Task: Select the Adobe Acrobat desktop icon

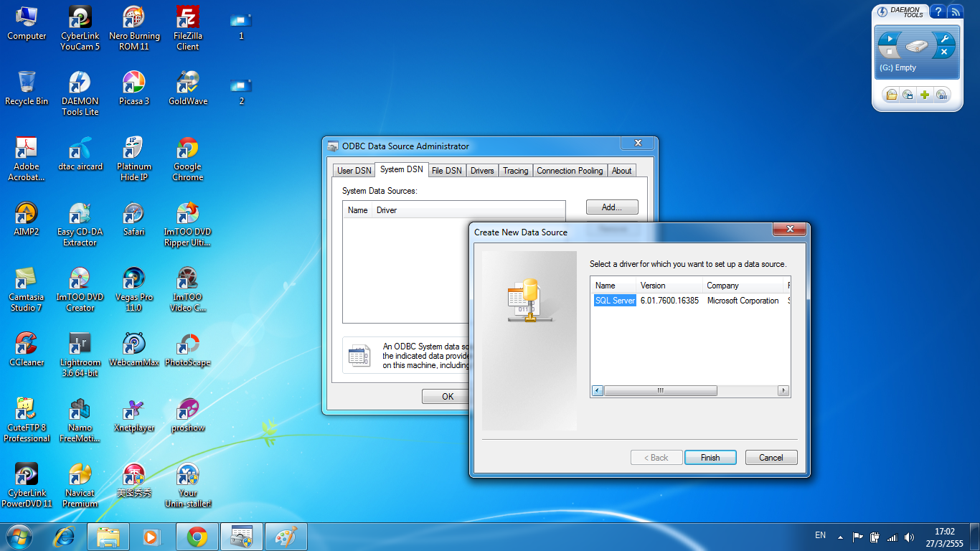Action: (x=27, y=159)
